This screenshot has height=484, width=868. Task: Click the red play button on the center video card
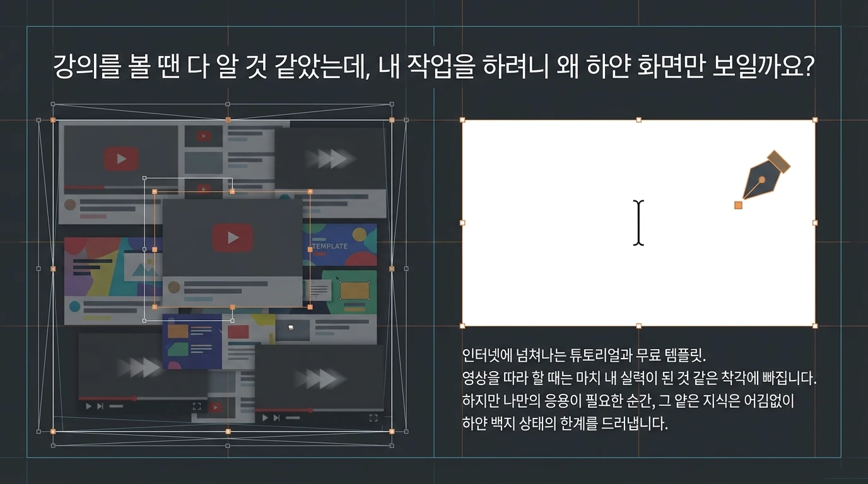click(x=233, y=238)
